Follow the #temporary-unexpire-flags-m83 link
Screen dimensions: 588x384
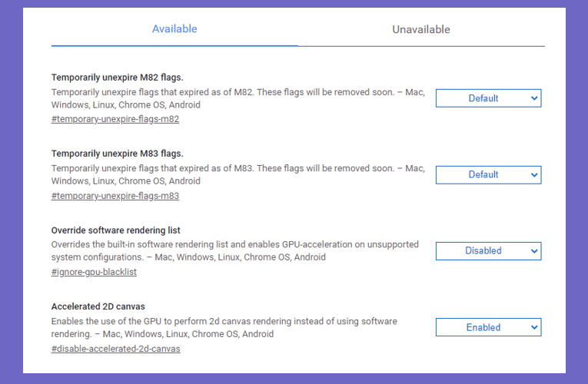click(x=115, y=196)
